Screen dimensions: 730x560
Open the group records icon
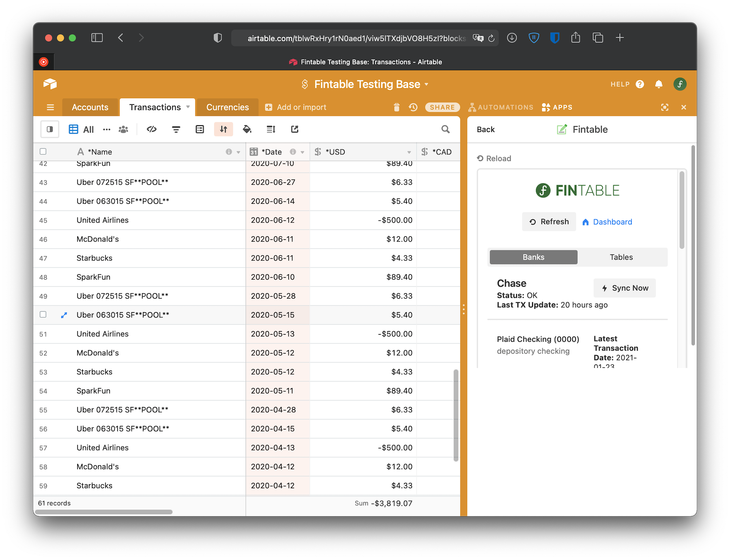[x=200, y=129]
